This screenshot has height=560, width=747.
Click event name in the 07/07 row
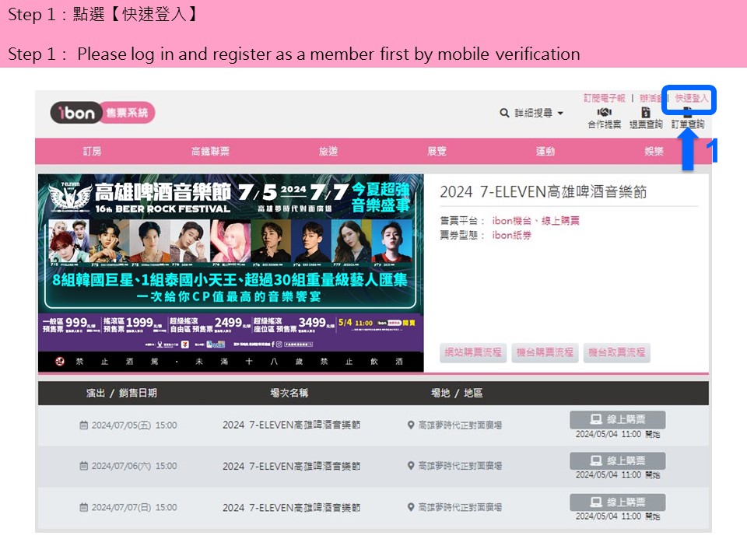point(292,507)
